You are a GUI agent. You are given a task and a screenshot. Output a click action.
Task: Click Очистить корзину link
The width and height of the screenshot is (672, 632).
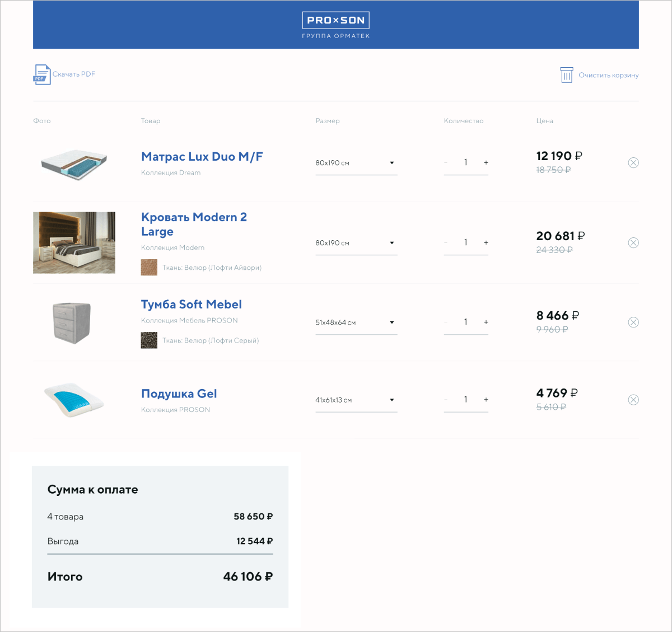[609, 75]
